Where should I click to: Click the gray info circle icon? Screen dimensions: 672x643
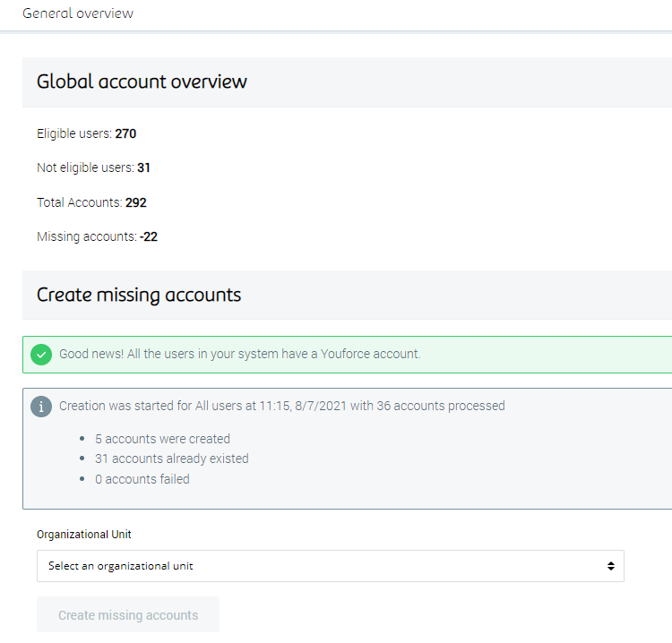pos(41,407)
